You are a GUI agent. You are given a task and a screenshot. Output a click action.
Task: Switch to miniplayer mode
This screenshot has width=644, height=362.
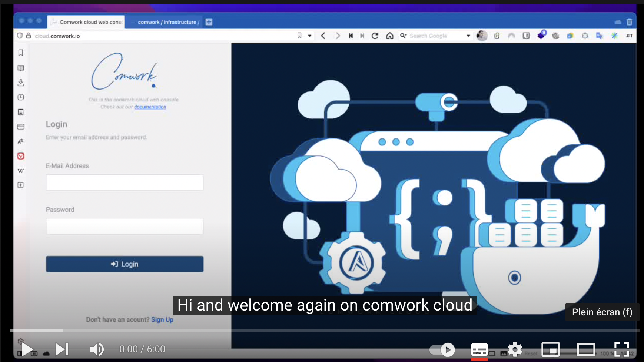[x=551, y=349]
